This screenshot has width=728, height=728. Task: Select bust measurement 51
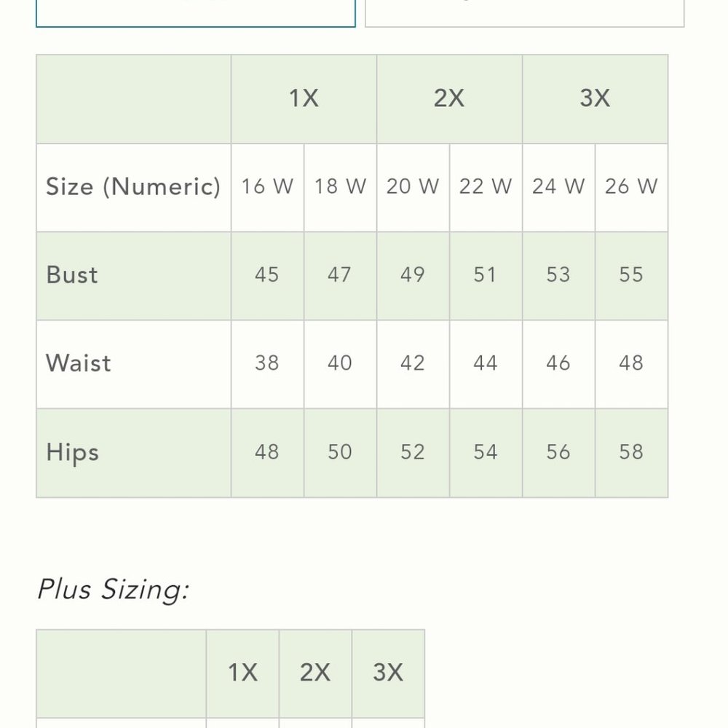(486, 276)
